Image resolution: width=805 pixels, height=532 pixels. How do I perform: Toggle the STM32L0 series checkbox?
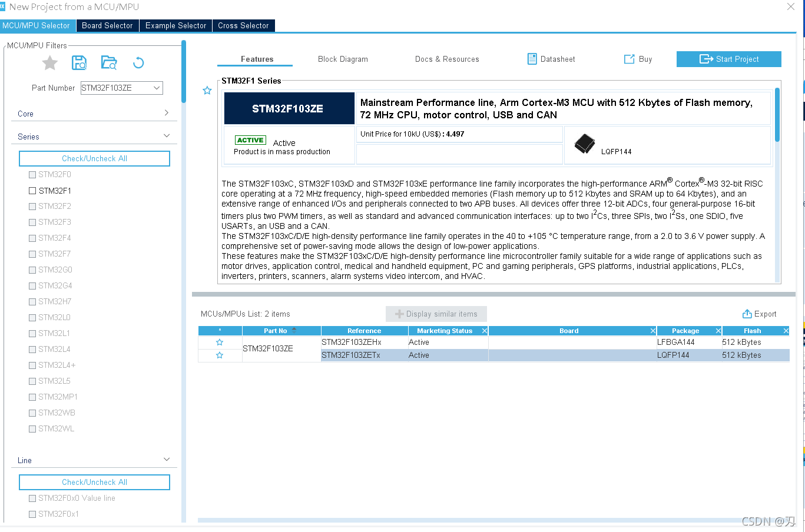point(32,318)
